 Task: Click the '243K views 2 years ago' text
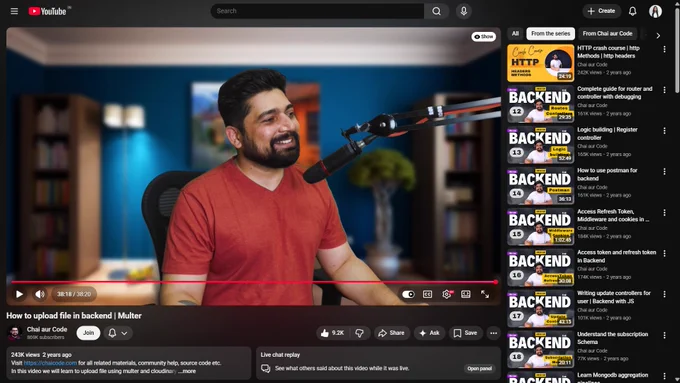click(41, 354)
